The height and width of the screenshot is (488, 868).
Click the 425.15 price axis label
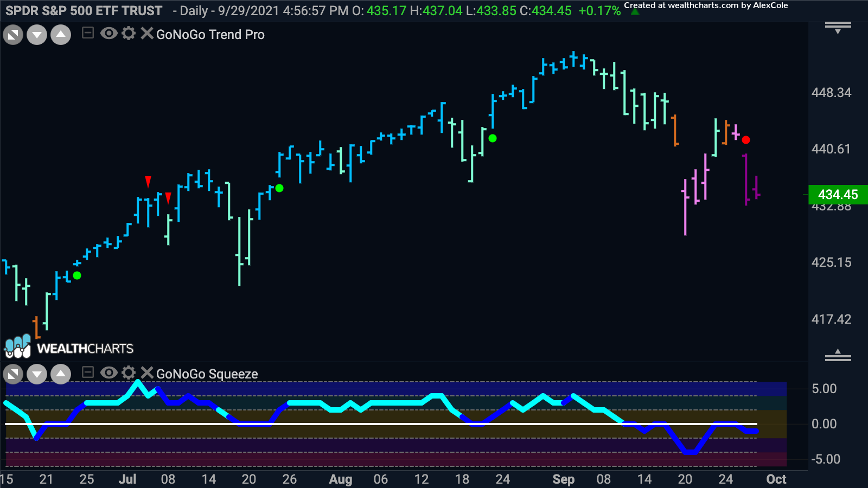(x=831, y=262)
